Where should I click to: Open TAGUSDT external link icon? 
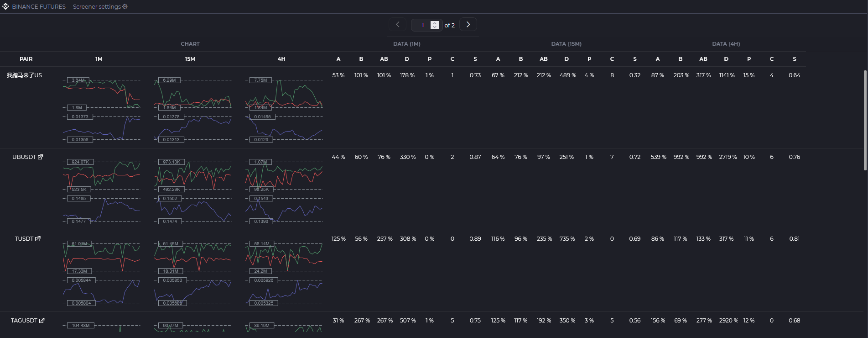click(x=42, y=320)
